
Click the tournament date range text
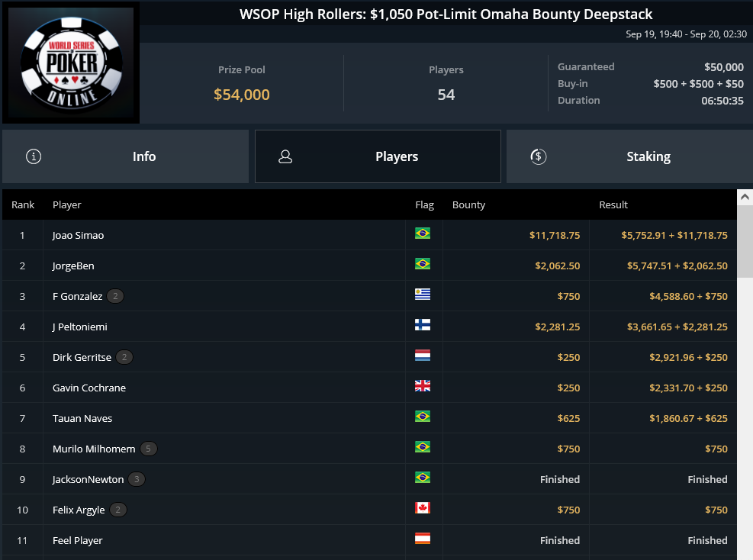tap(687, 34)
